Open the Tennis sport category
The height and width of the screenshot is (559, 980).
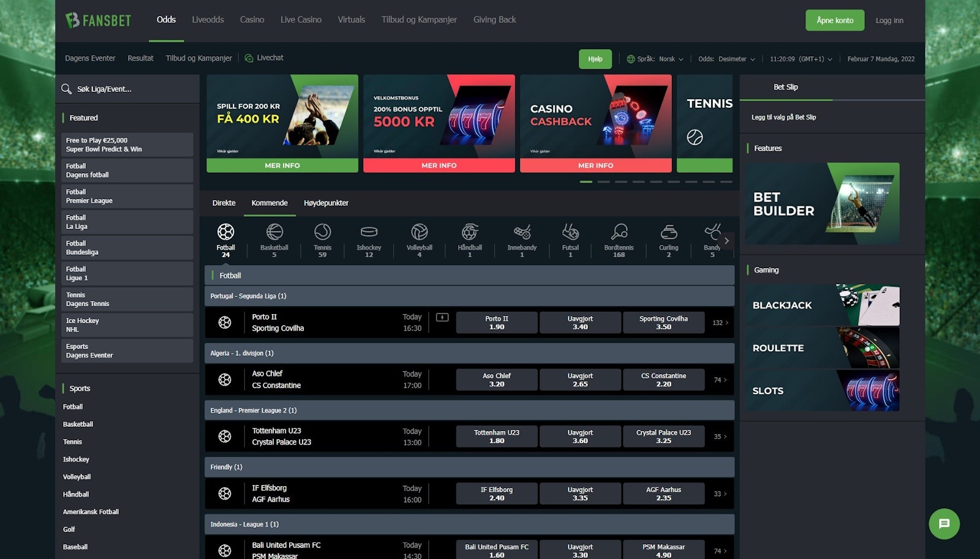click(x=322, y=234)
